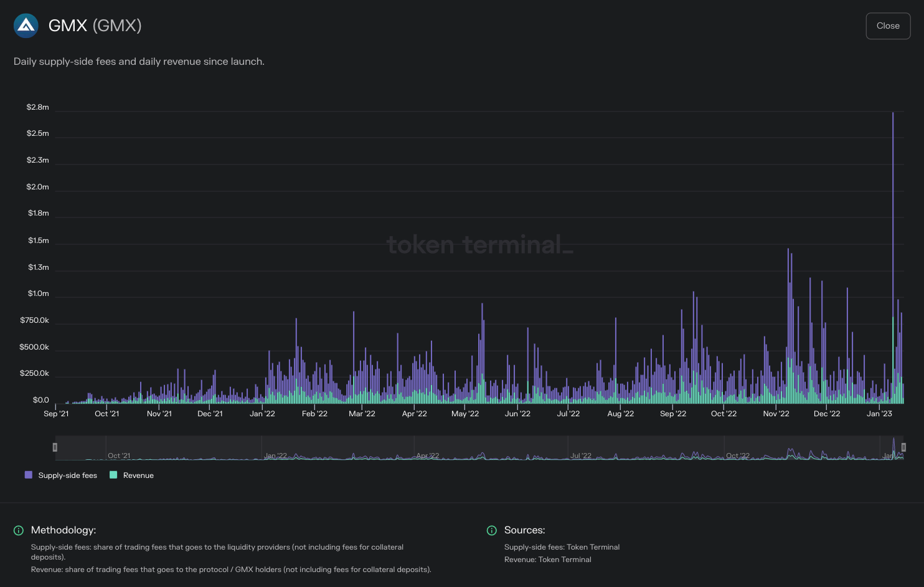Click the Sources info icon
Image resolution: width=924 pixels, height=587 pixels.
[x=491, y=530]
